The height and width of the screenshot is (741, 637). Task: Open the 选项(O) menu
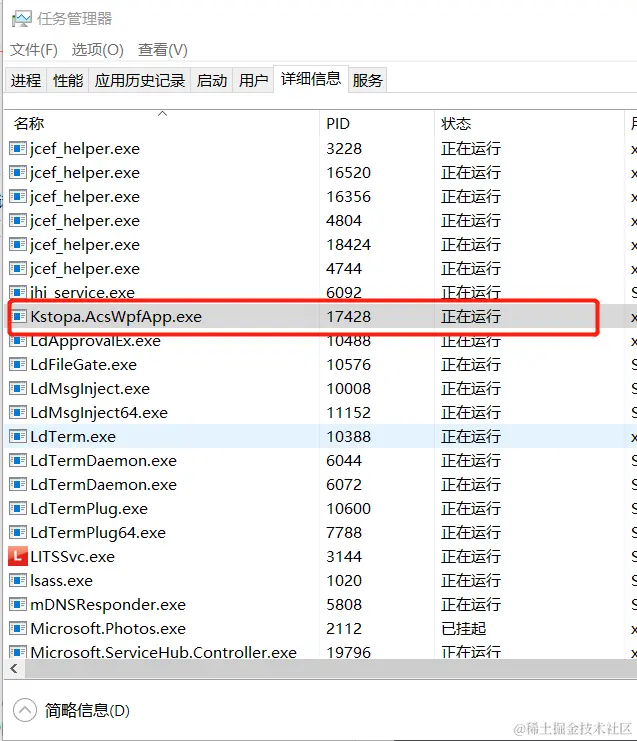[x=97, y=50]
